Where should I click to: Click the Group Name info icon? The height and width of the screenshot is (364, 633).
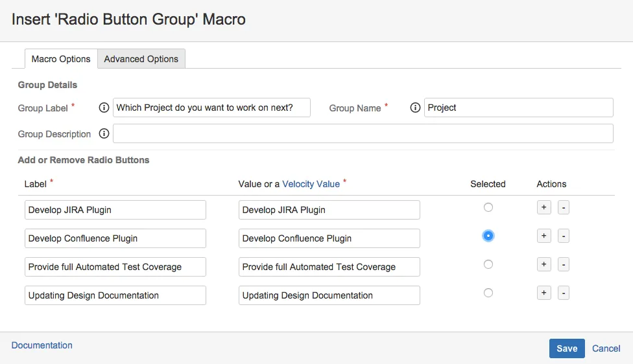point(415,108)
